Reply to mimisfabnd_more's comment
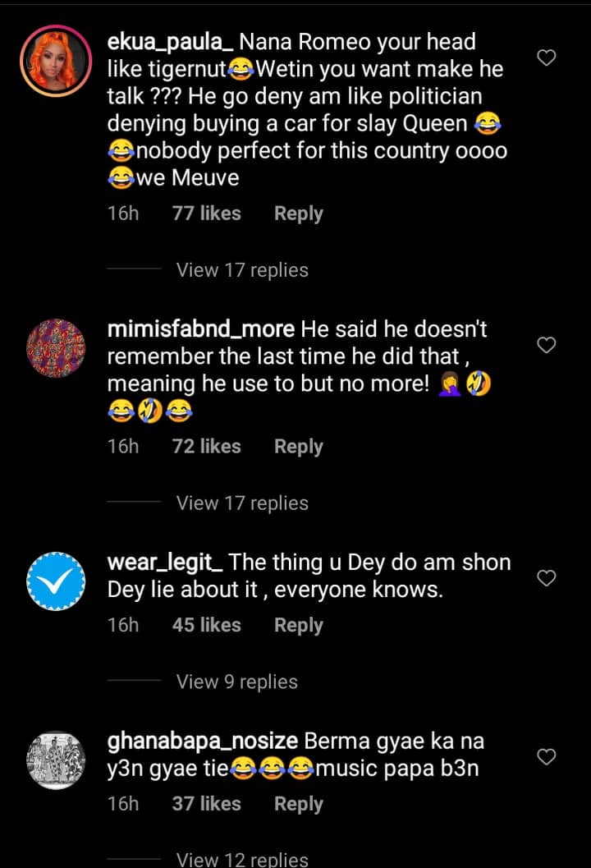591x868 pixels. [298, 447]
